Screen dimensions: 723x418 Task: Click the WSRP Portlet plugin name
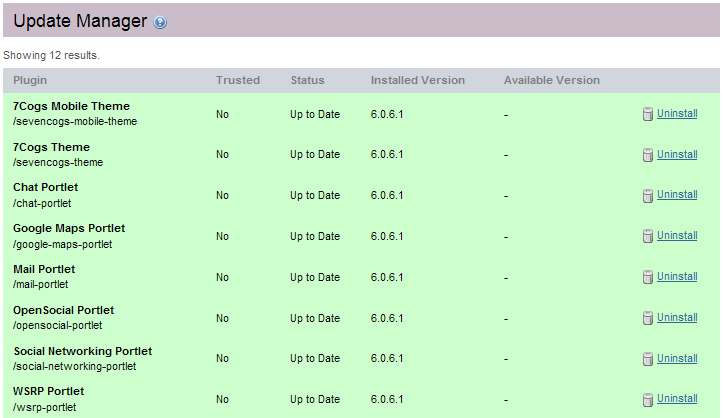click(x=48, y=392)
